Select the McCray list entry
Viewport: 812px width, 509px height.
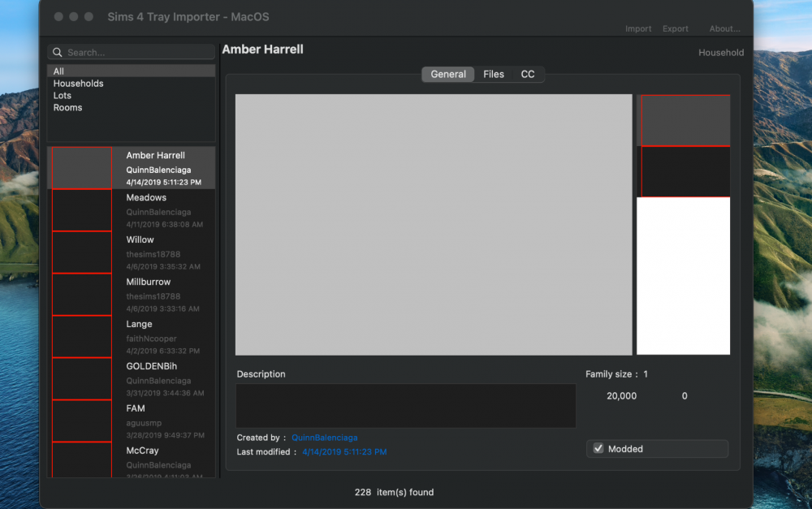pos(132,460)
